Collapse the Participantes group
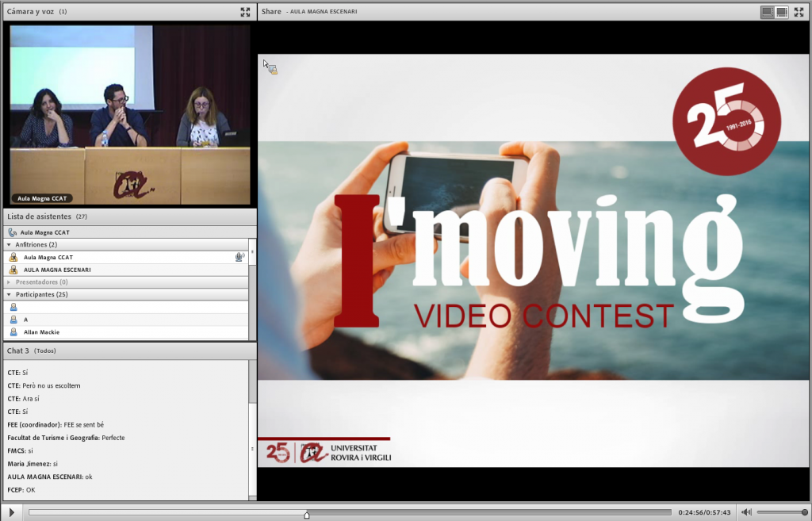 (x=9, y=294)
